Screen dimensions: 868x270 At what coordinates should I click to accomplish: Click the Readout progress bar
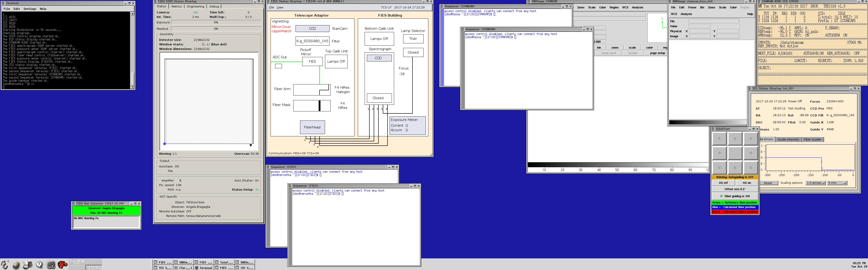[216, 29]
